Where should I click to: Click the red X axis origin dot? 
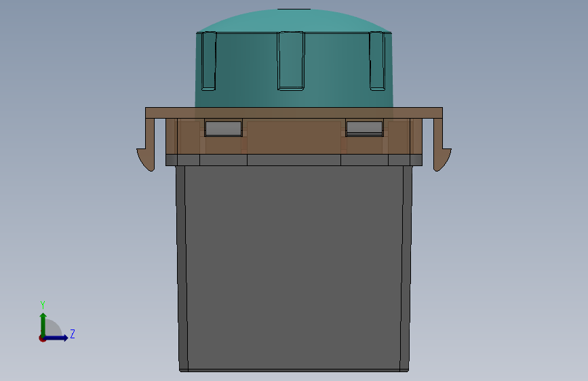tap(42, 338)
